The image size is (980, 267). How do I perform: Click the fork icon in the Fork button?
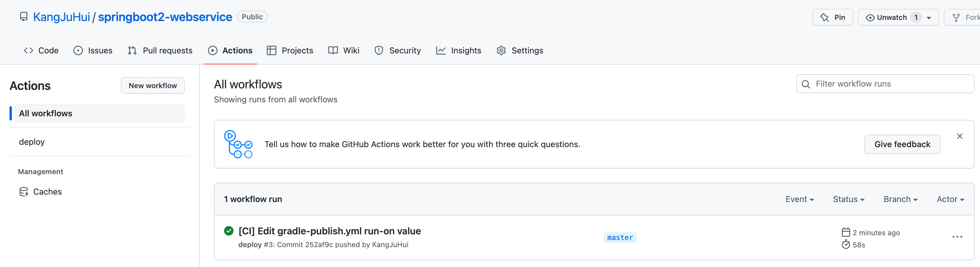956,18
